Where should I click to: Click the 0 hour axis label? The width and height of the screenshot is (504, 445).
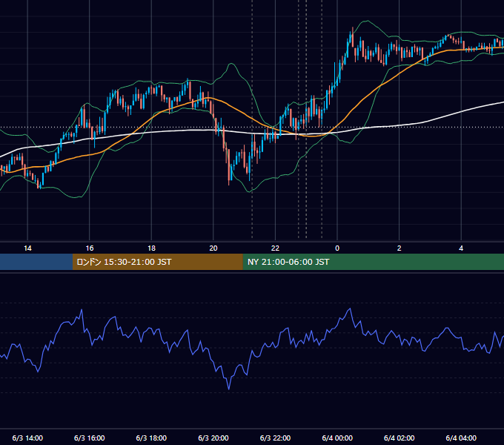337,248
